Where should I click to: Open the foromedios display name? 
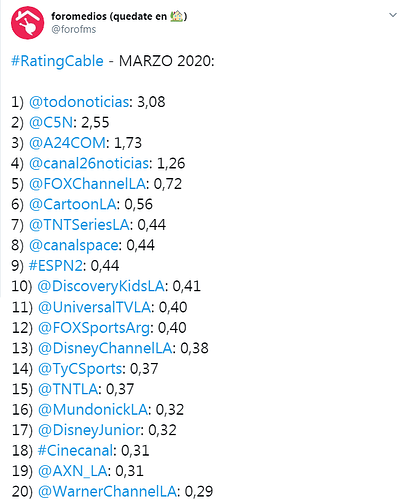(119, 16)
